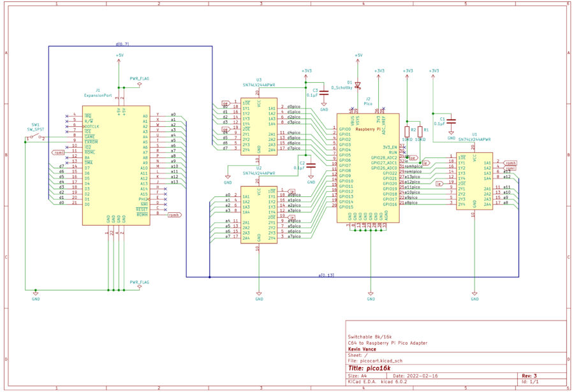Click the 'Size: A4' field
Screen dimensions: 574x392
pyautogui.click(x=357, y=375)
